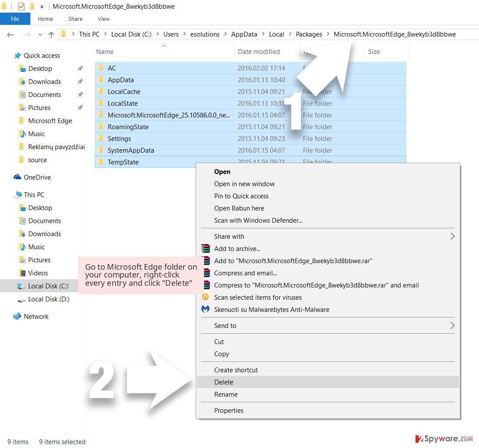Open Videos under This PC
The height and width of the screenshot is (448, 479).
click(x=38, y=273)
